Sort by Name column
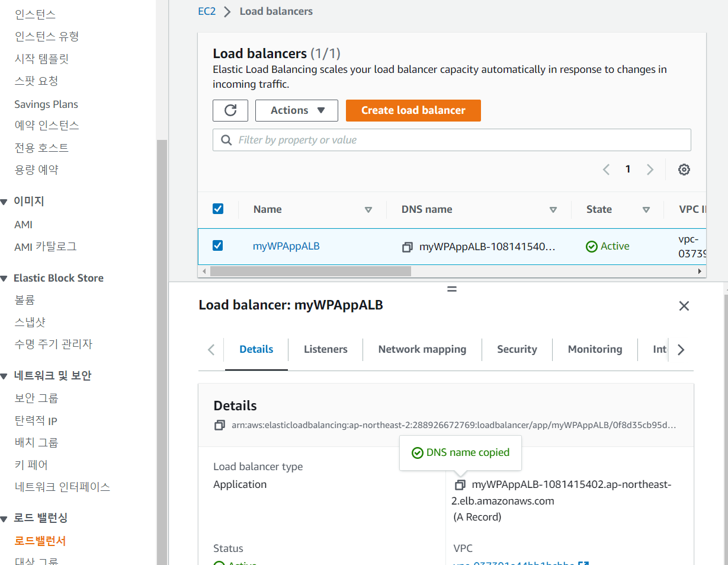Image resolution: width=728 pixels, height=565 pixels. click(368, 210)
